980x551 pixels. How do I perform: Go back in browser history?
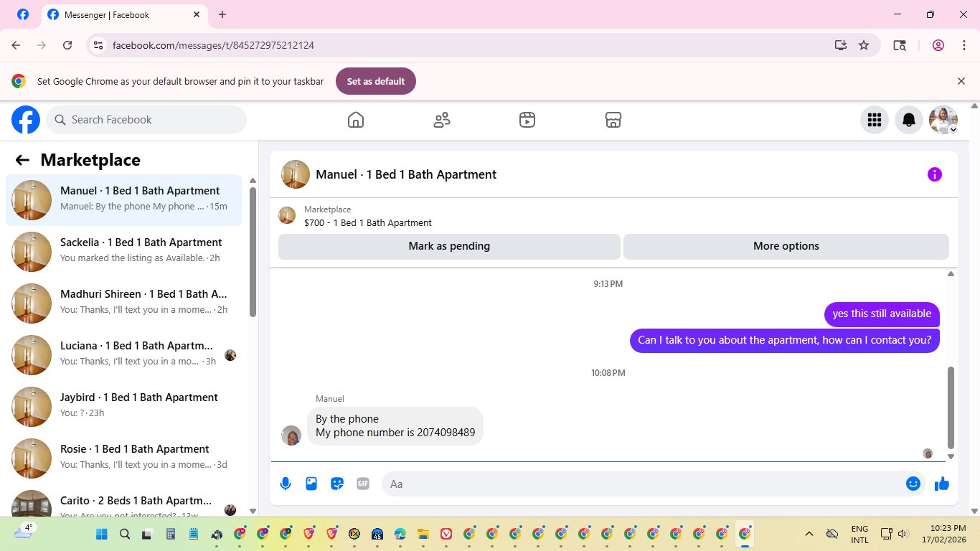tap(16, 45)
